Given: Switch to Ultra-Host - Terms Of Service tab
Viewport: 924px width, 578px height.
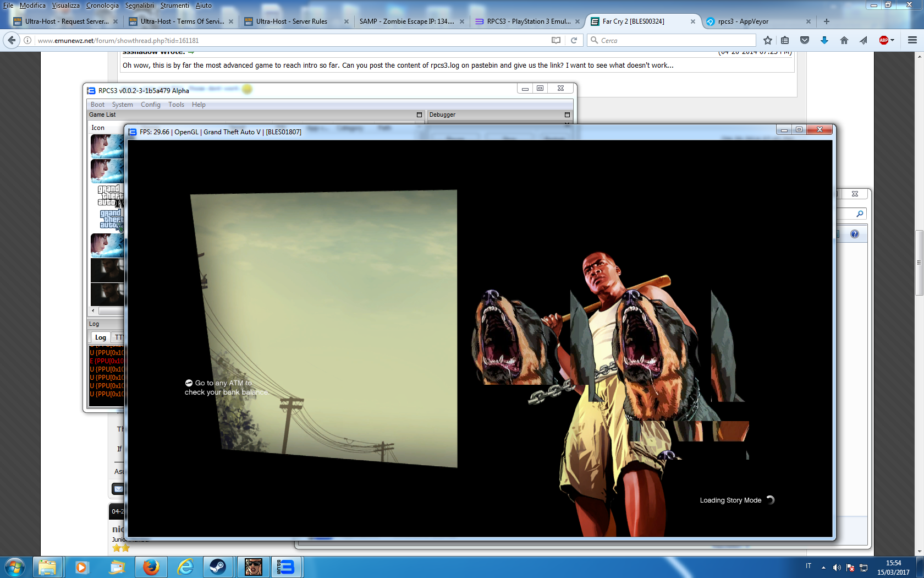Looking at the screenshot, I should [182, 21].
